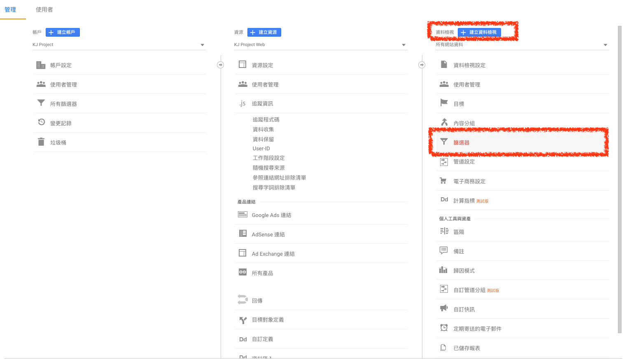
Task: Click the arrow circle between property and view columns
Action: click(x=422, y=65)
